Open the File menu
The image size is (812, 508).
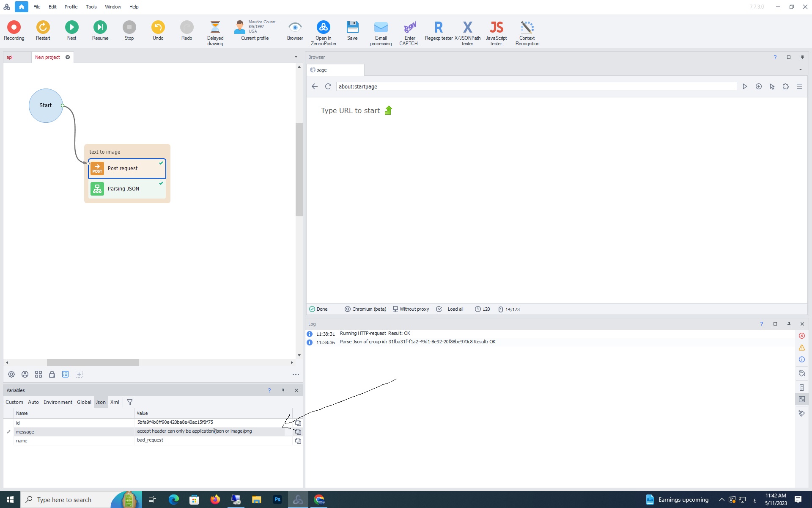pos(37,7)
